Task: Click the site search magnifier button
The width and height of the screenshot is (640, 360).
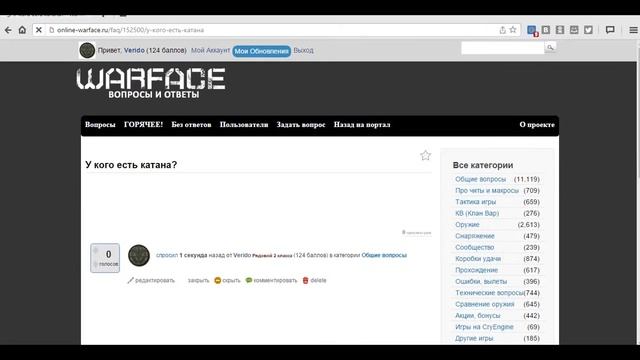Action: pyautogui.click(x=550, y=48)
